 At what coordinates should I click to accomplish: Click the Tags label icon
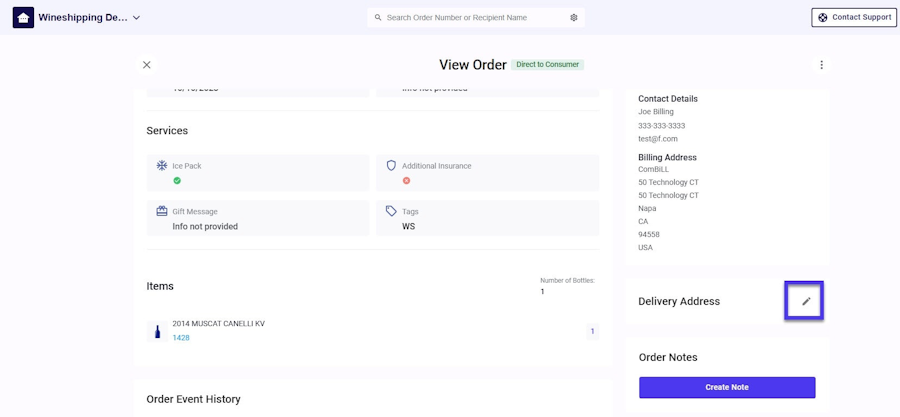click(391, 211)
